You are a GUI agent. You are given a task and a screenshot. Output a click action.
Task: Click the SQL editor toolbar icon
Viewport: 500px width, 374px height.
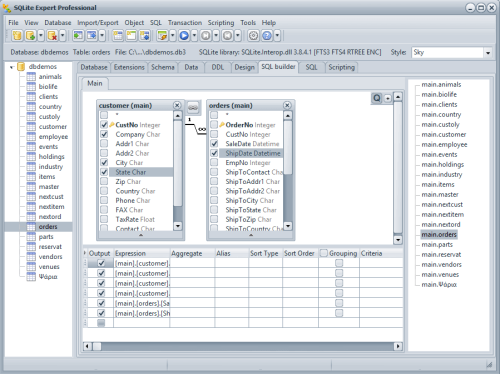(162, 35)
